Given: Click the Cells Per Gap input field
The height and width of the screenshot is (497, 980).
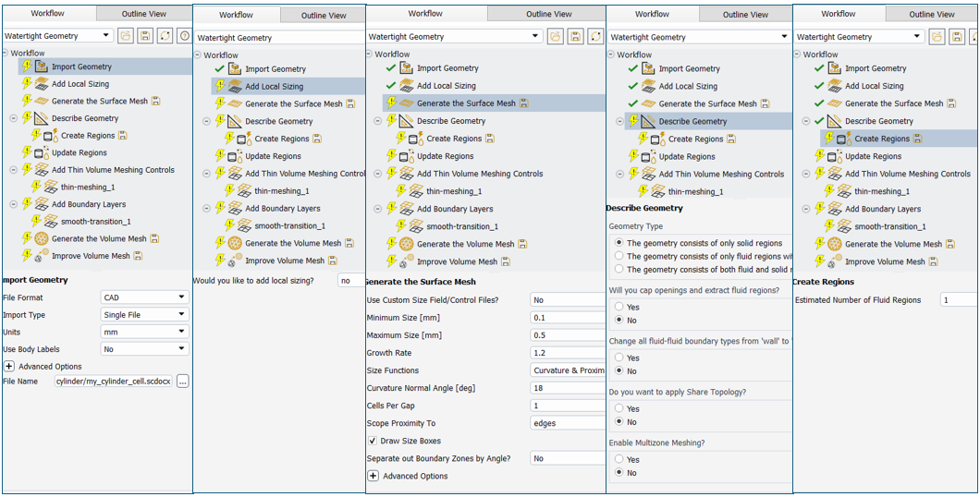Looking at the screenshot, I should coord(568,406).
